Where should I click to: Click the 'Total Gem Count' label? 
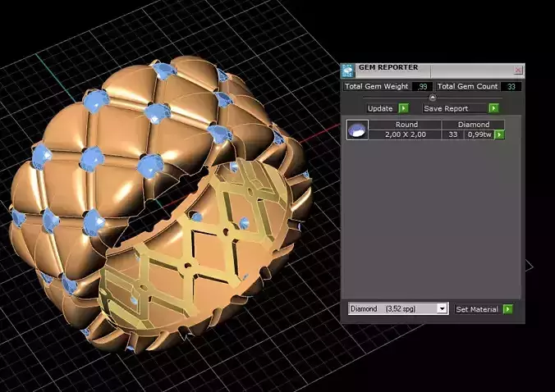(467, 86)
